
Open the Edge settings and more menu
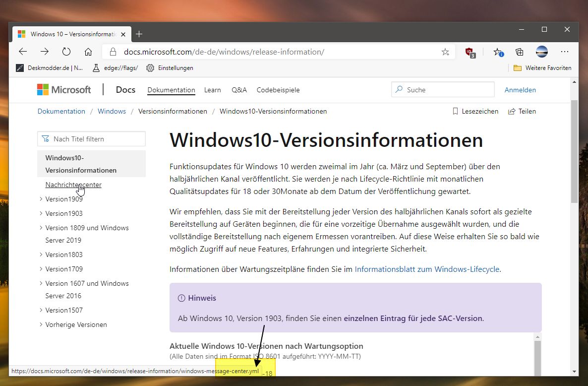point(564,52)
